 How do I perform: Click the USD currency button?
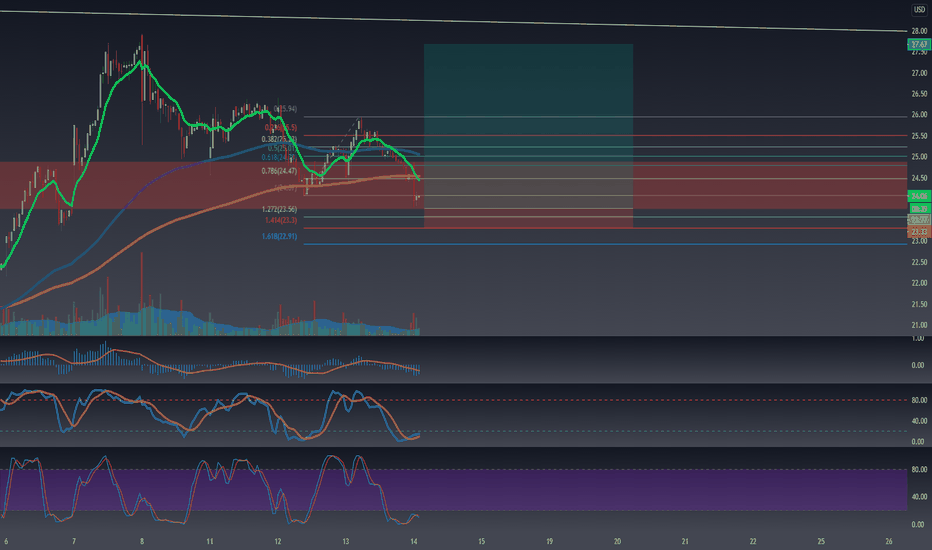(919, 10)
